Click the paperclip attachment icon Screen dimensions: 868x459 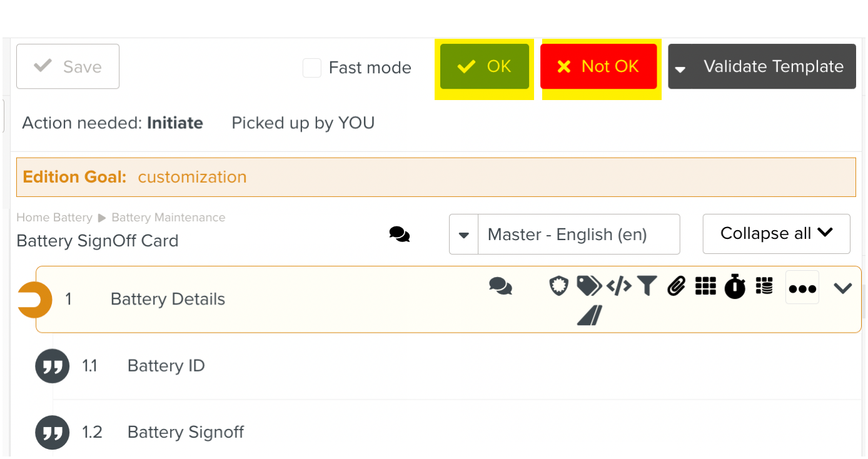(x=676, y=287)
